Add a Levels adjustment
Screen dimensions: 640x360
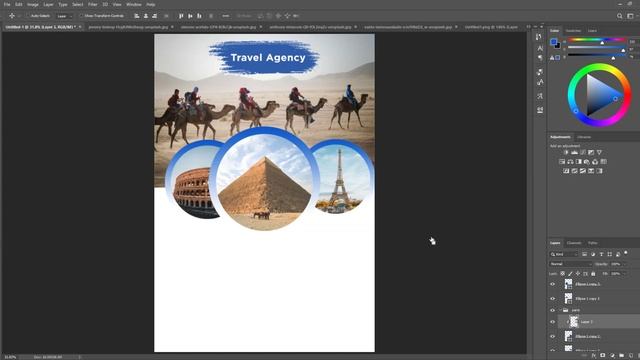coord(574,152)
